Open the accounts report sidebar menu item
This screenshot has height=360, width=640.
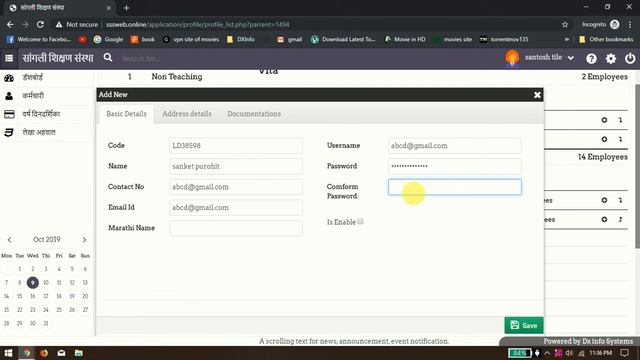pos(39,132)
